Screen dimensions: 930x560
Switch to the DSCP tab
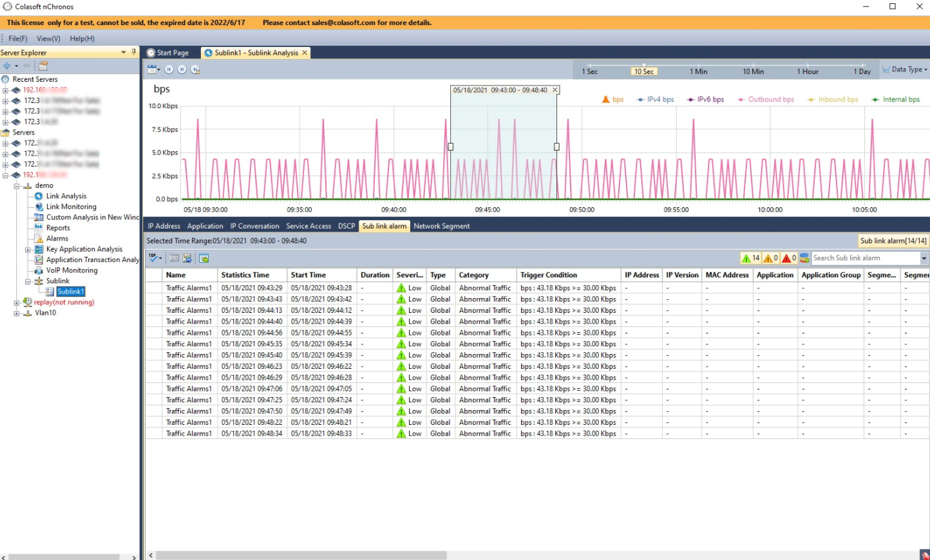(x=346, y=226)
